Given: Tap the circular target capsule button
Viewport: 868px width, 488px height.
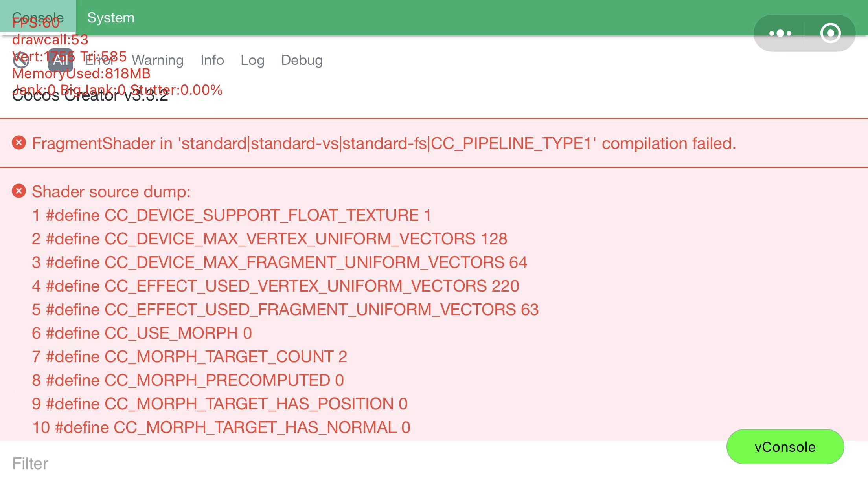Looking at the screenshot, I should (x=830, y=33).
